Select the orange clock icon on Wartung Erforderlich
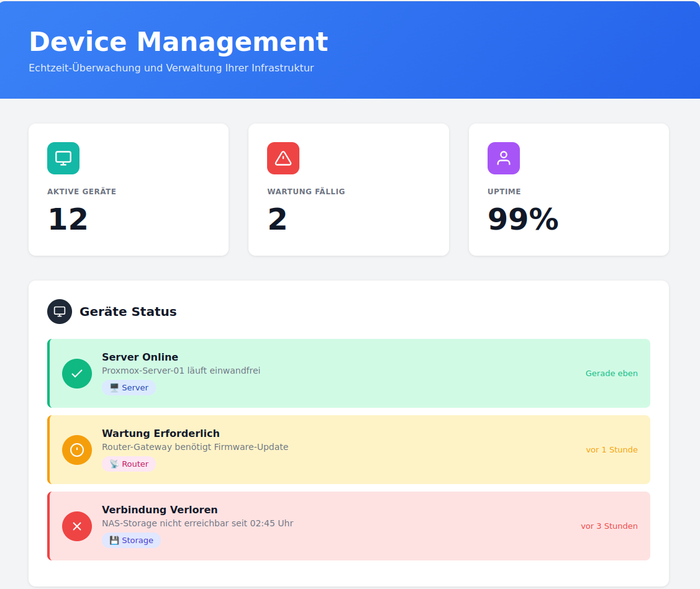The image size is (700, 589). [76, 450]
